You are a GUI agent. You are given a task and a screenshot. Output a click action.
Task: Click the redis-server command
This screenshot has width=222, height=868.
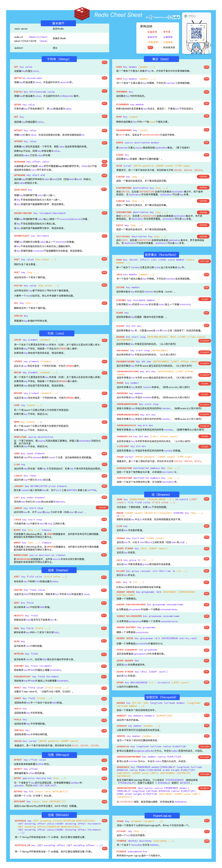(21, 29)
